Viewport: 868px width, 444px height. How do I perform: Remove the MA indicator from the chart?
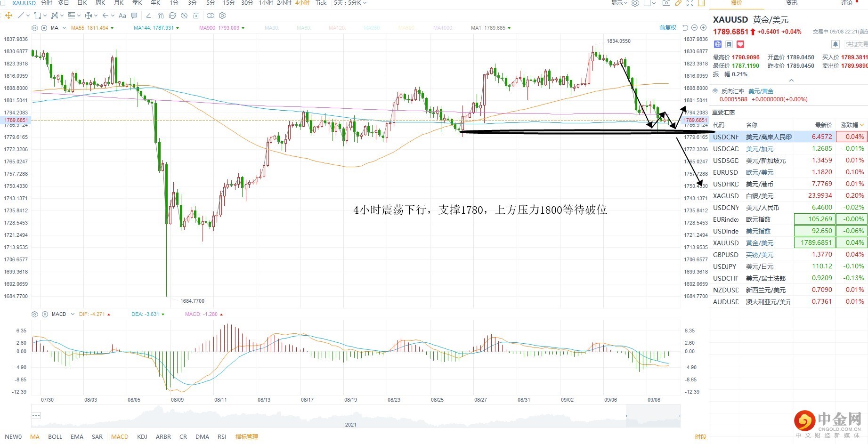click(44, 28)
